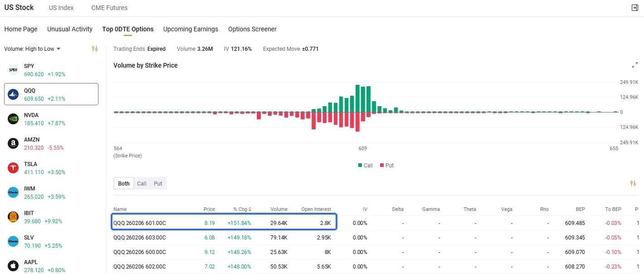644x274 pixels.
Task: Open the QQQ 260206 603.00C contract row
Action: pos(376,238)
